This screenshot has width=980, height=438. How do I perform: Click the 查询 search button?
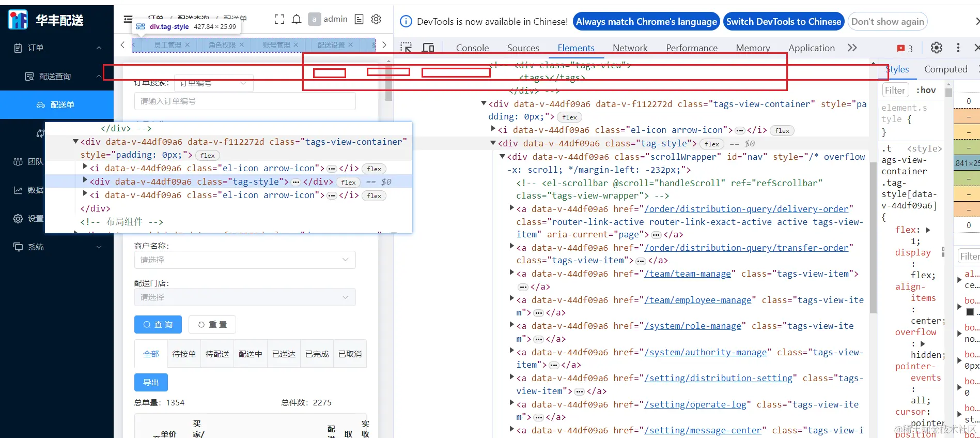(158, 324)
